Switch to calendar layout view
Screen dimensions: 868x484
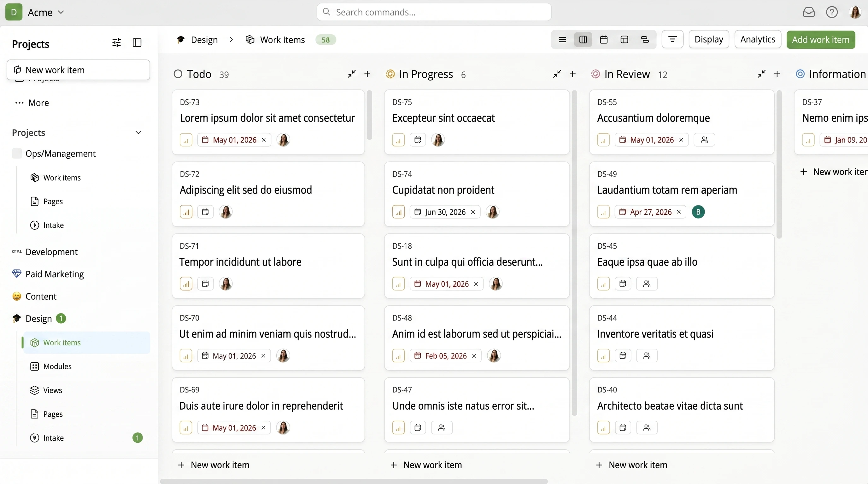603,40
